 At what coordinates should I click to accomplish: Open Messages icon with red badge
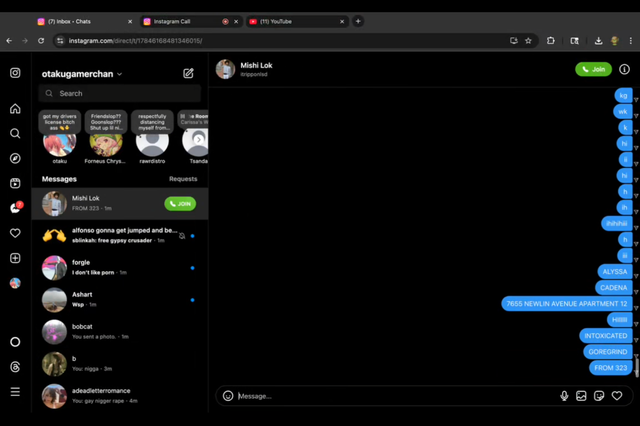16,208
